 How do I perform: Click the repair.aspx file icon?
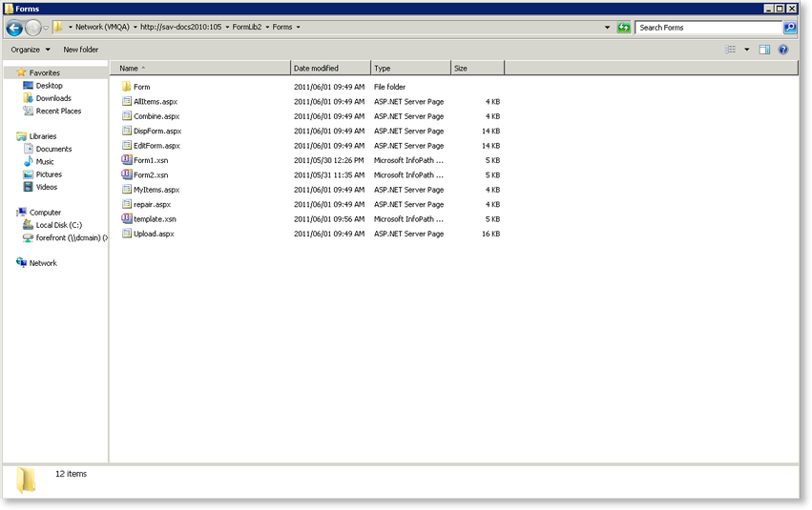[x=126, y=204]
